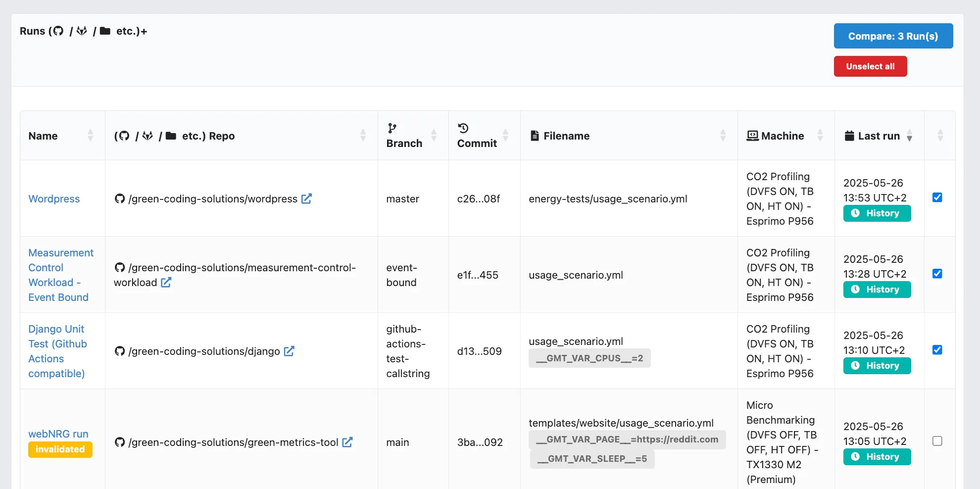This screenshot has height=489, width=980.
Task: Sort table by Commit column
Action: coord(485,136)
